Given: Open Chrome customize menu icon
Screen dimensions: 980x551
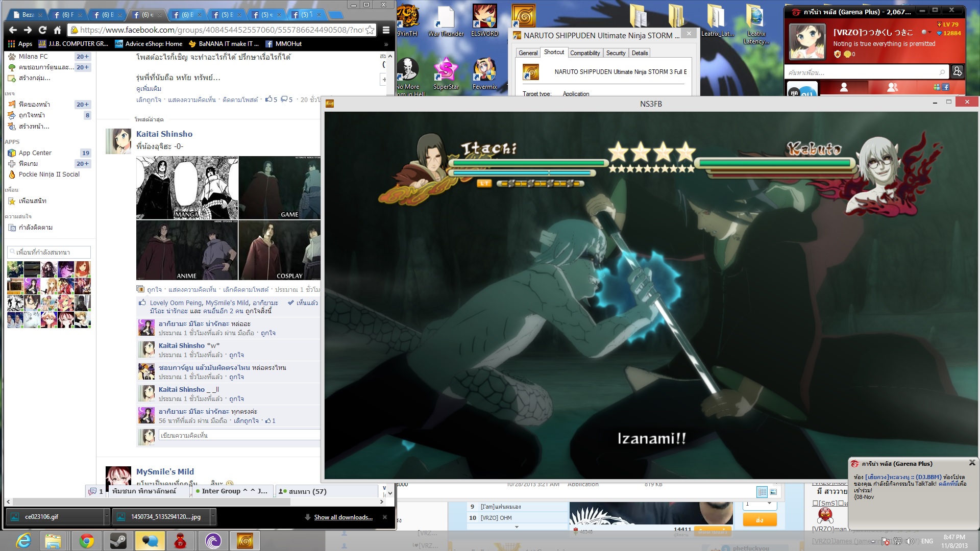Looking at the screenshot, I should pyautogui.click(x=386, y=30).
